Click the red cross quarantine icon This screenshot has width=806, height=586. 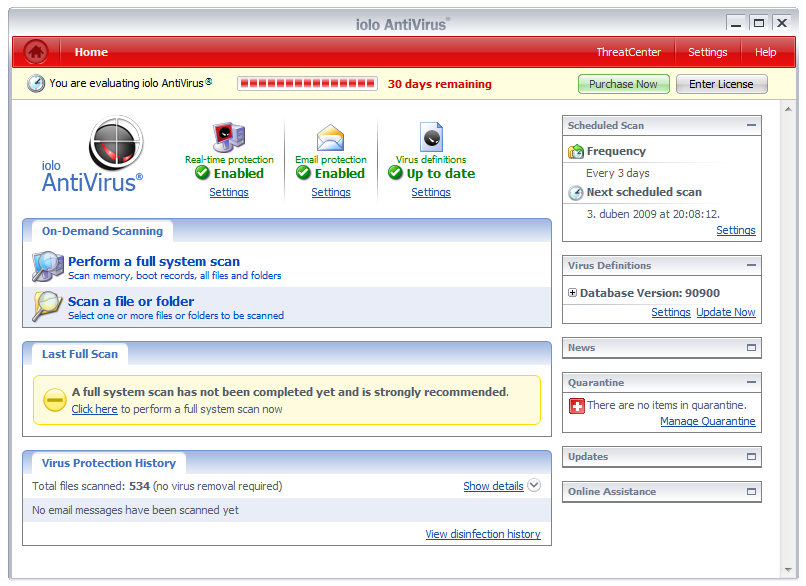[x=577, y=406]
